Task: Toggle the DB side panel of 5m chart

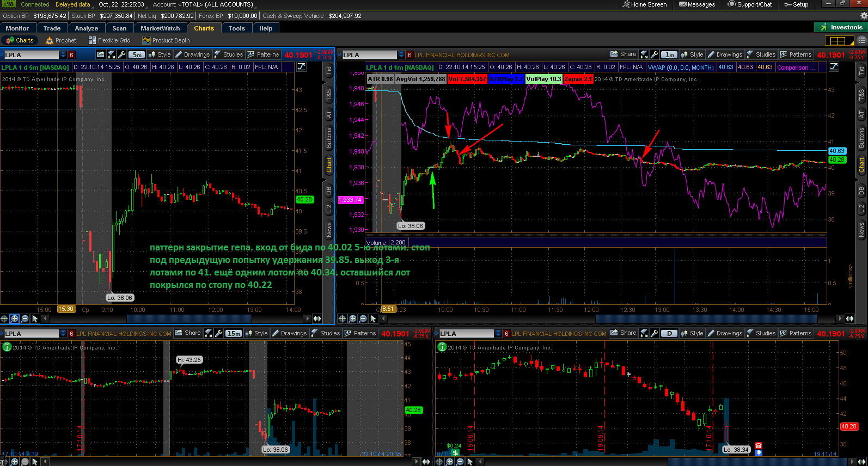Action: tap(329, 191)
